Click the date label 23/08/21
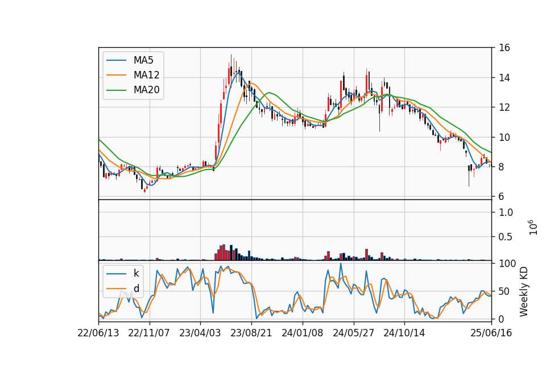The image size is (546, 392). [251, 333]
